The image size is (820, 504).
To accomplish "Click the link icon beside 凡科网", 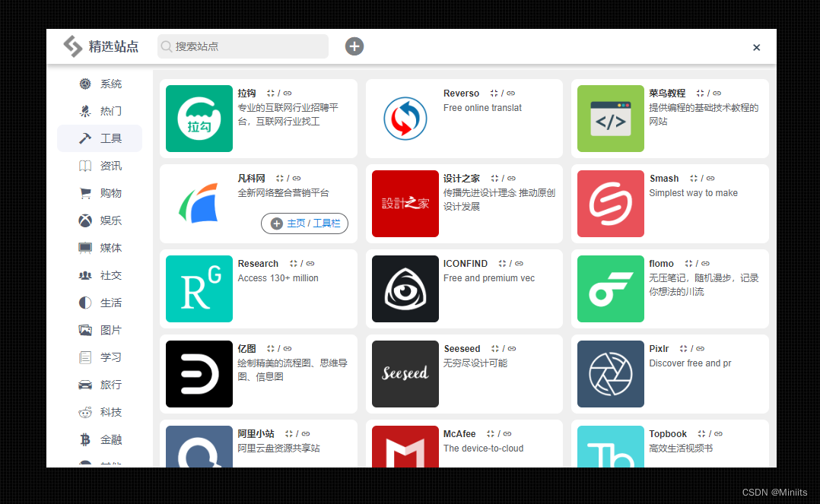I will point(297,179).
